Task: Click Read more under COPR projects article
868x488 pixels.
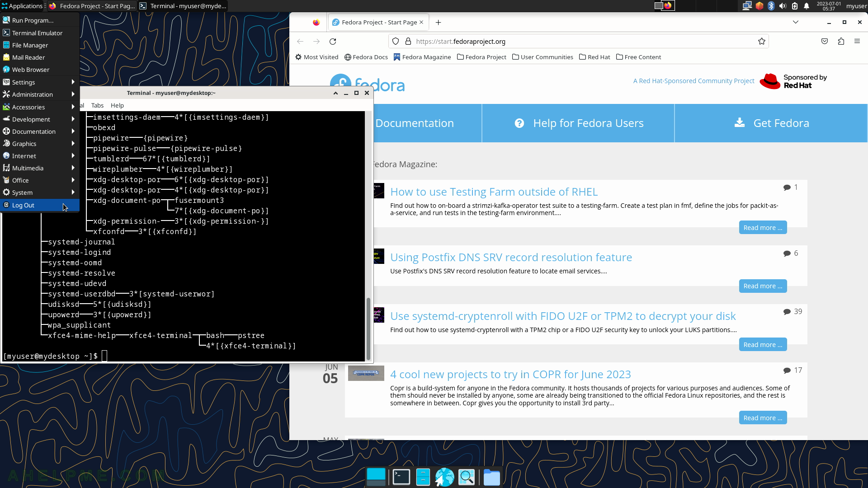Action: [763, 418]
